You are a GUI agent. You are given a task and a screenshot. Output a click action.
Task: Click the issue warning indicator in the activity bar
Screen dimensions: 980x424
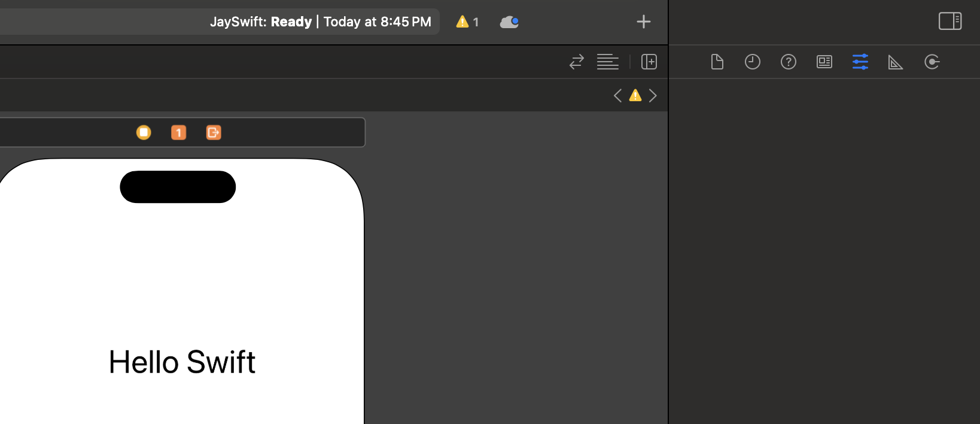tap(467, 22)
